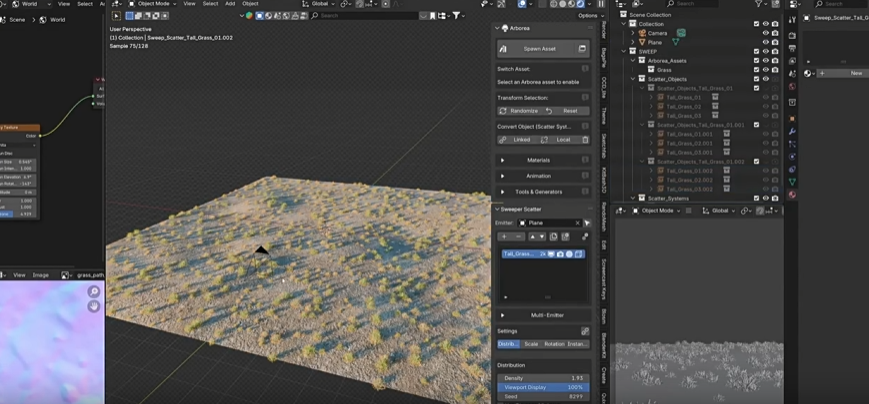The width and height of the screenshot is (869, 404).
Task: Click the Camera object icon in outliner
Action: pyautogui.click(x=642, y=33)
